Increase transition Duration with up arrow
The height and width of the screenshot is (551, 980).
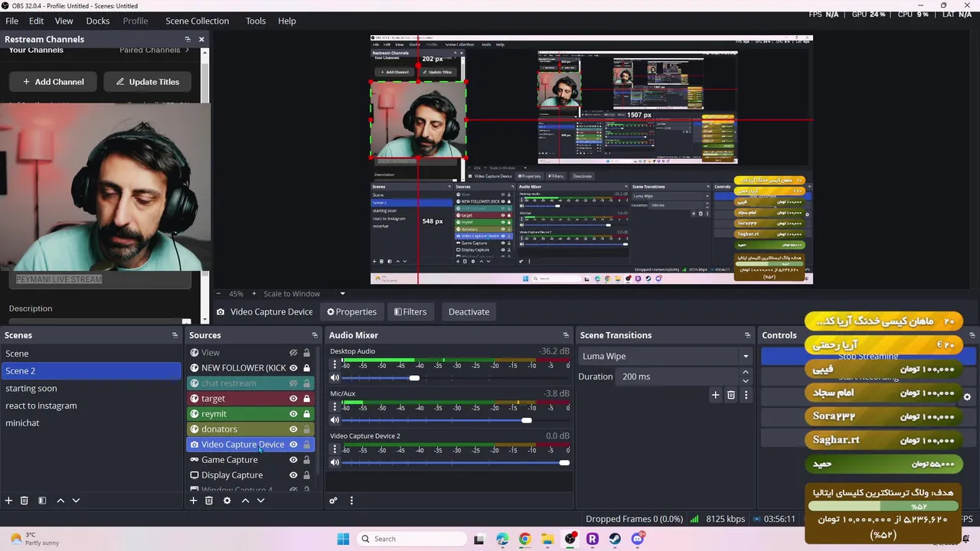[x=746, y=373]
